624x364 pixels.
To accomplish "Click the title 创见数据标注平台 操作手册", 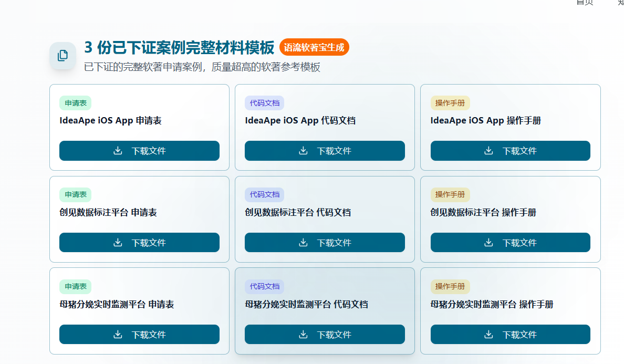I will [x=483, y=212].
